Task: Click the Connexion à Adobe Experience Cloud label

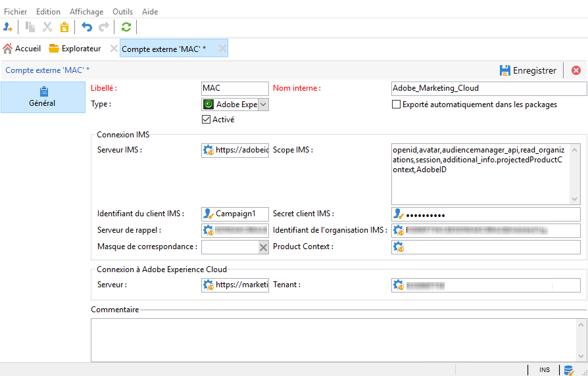Action: (162, 270)
